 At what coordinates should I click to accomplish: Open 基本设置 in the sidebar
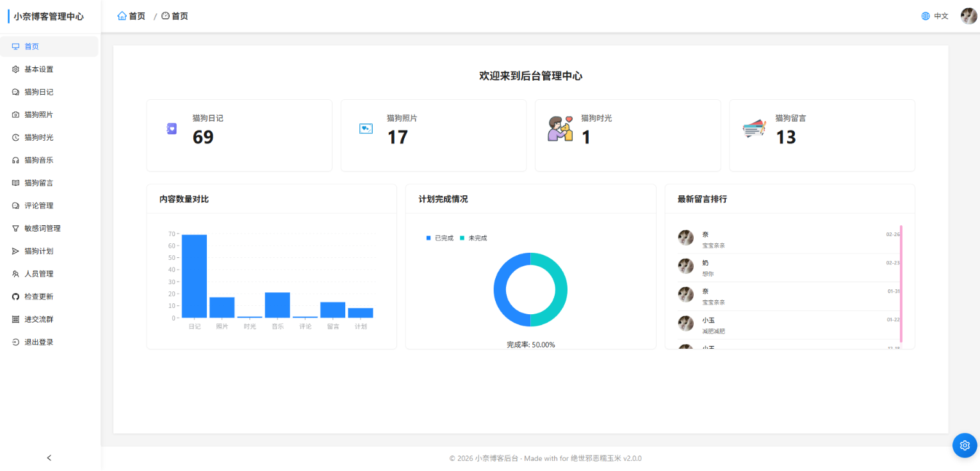pyautogui.click(x=39, y=69)
